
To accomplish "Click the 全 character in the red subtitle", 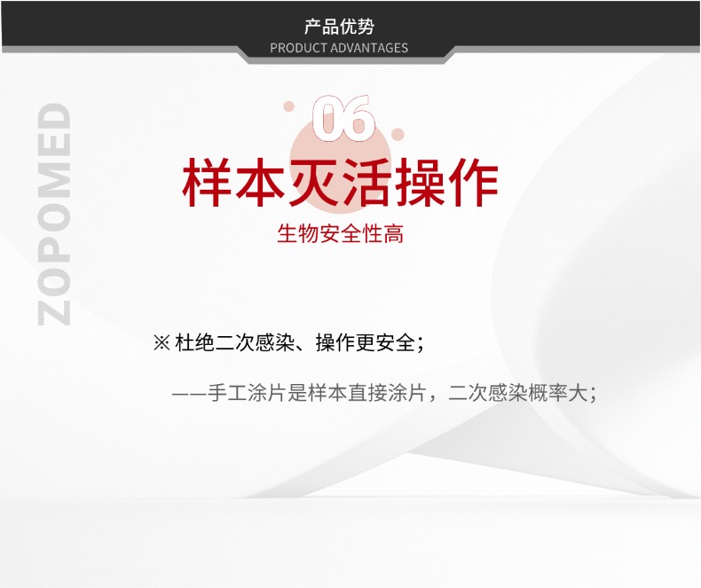I will coord(350,235).
